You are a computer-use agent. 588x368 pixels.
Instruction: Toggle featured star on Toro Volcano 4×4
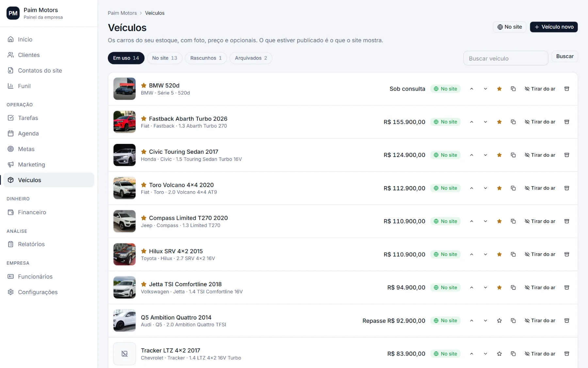click(x=499, y=188)
